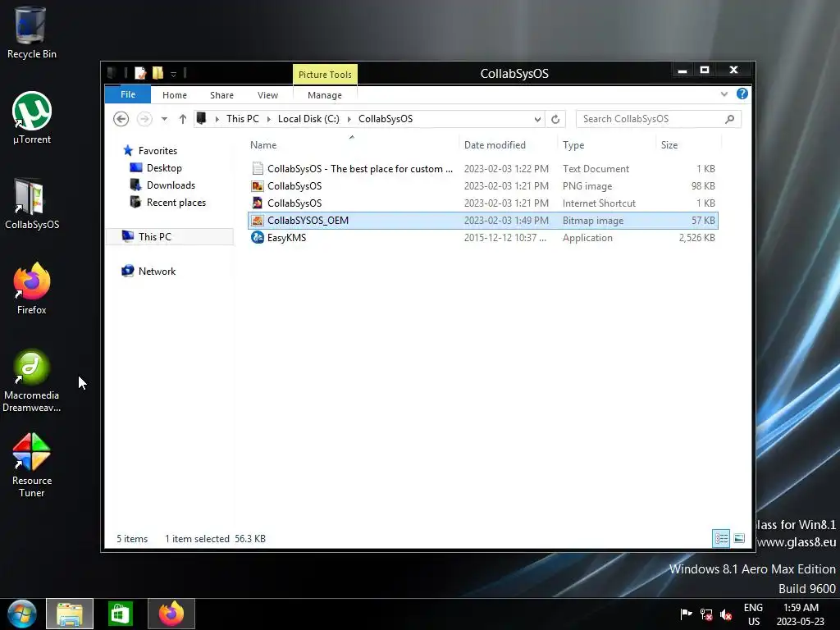This screenshot has height=630, width=840.
Task: Switch to Details view layout
Action: coord(721,538)
